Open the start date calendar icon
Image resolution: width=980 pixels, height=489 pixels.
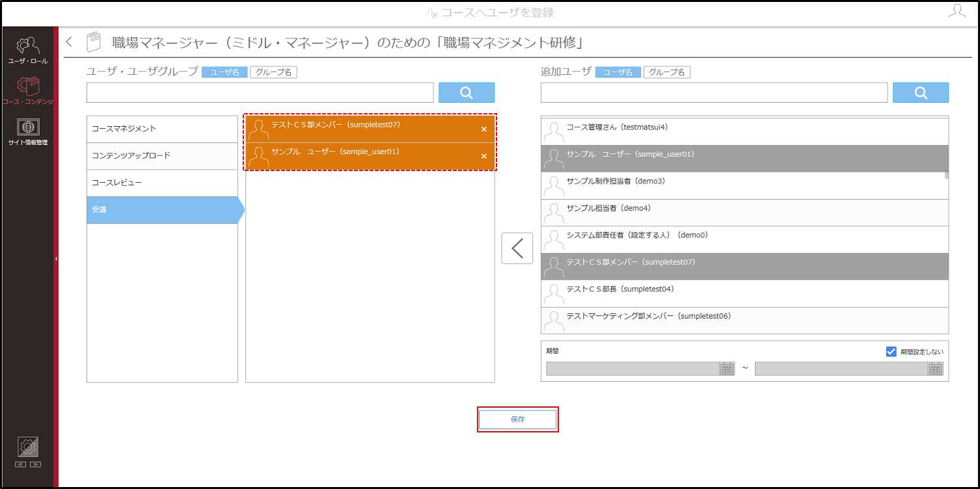[x=727, y=369]
